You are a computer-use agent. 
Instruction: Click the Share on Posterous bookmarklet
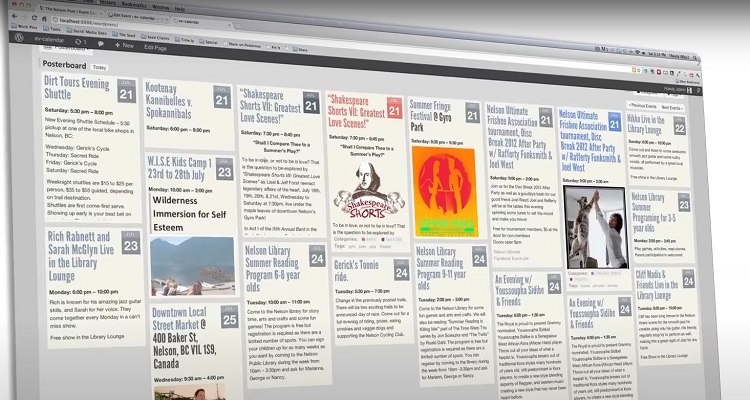coord(242,44)
